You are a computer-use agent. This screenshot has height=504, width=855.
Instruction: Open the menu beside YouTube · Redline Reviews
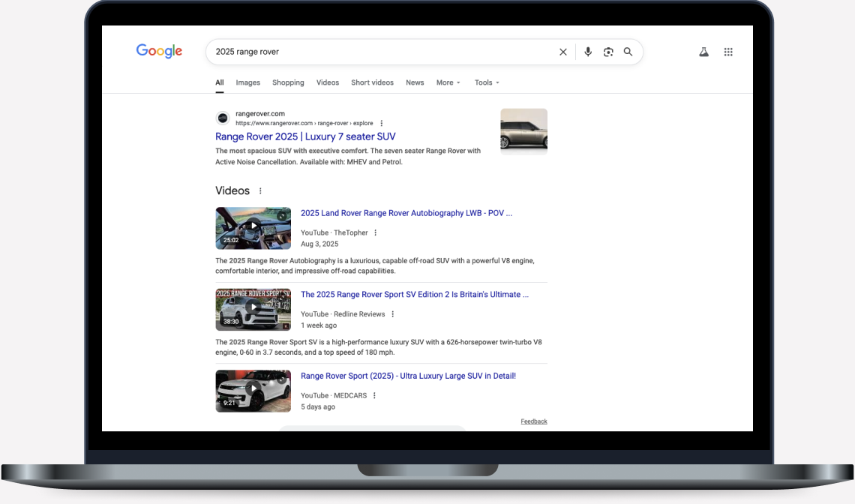point(393,313)
